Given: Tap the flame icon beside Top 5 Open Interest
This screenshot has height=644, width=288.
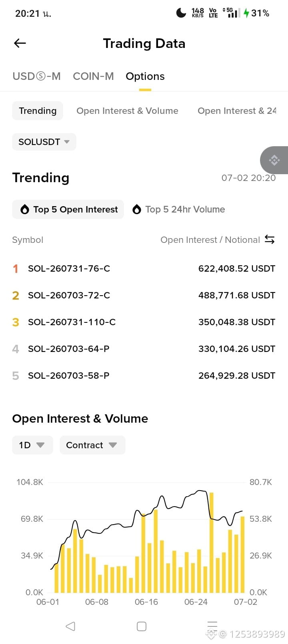Looking at the screenshot, I should (25, 209).
